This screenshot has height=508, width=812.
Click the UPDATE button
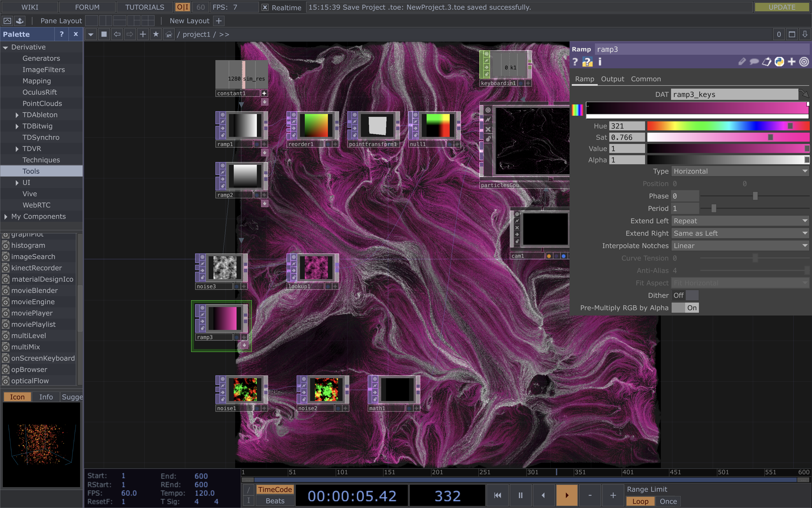tap(782, 7)
